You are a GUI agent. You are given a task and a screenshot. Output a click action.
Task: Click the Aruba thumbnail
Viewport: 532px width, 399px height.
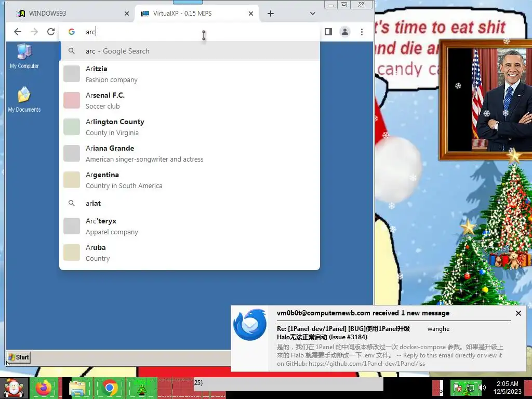coord(72,253)
